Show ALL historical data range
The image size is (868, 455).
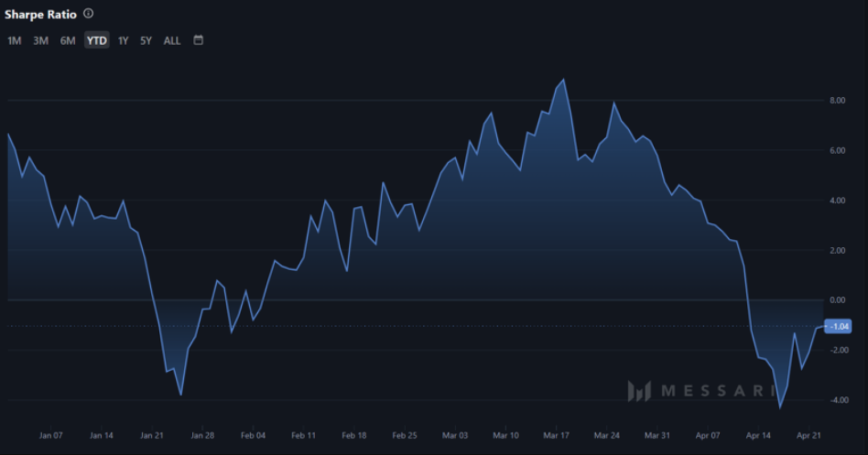click(171, 40)
